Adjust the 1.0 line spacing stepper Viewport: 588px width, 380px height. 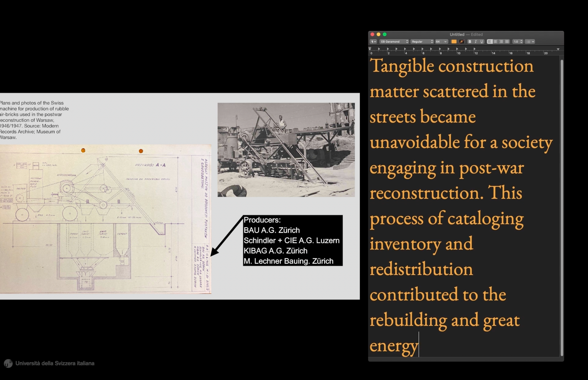[521, 42]
